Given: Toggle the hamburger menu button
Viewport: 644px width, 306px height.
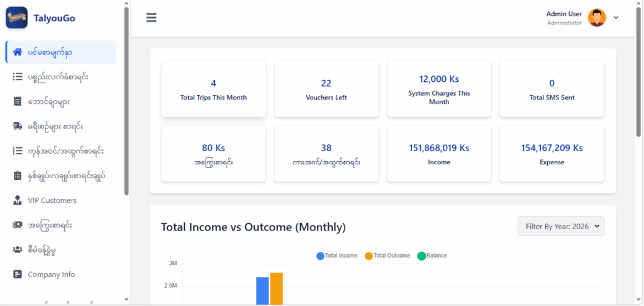Looking at the screenshot, I should (151, 18).
